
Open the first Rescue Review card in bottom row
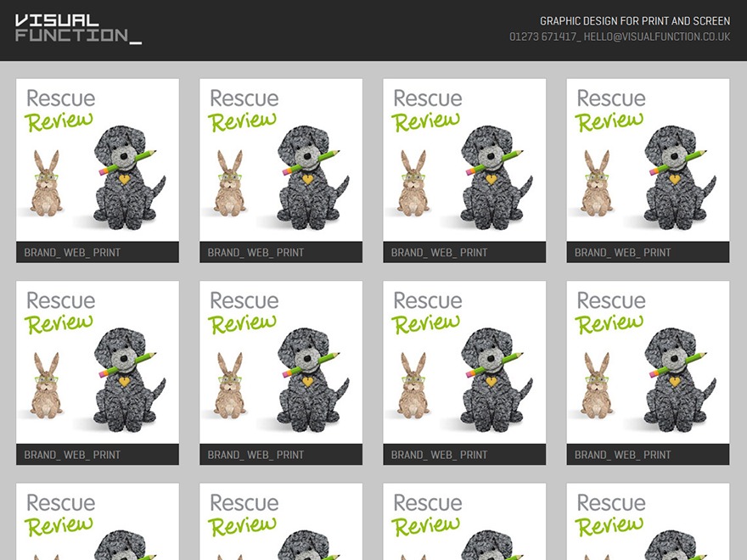98,522
